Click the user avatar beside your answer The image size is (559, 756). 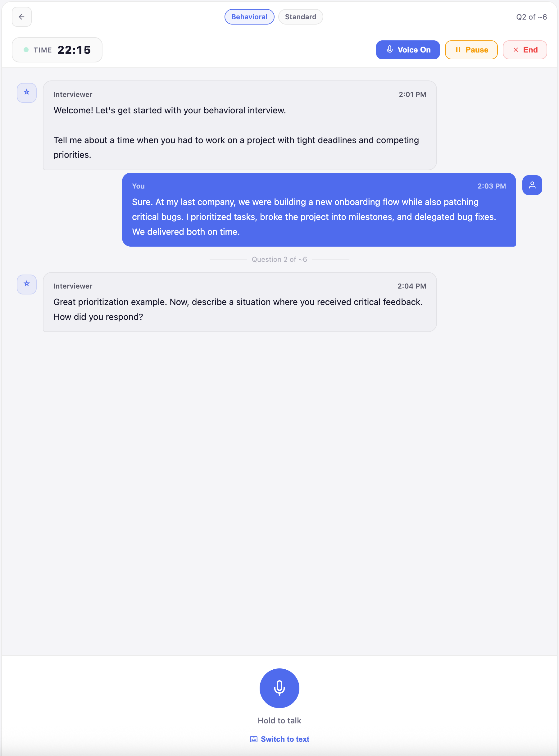tap(532, 185)
